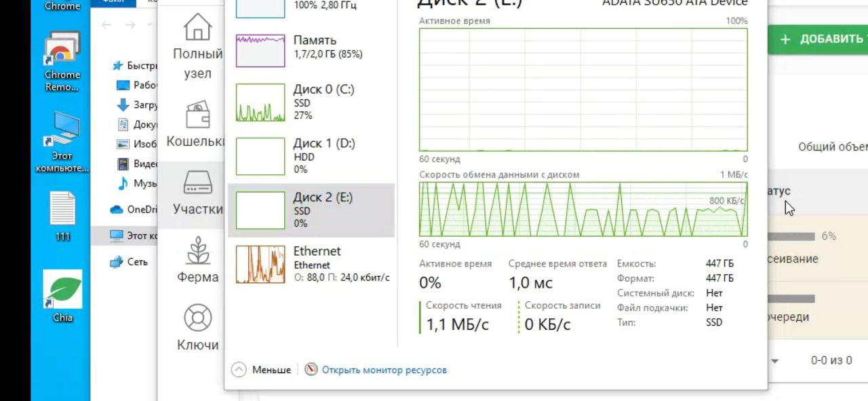The width and height of the screenshot is (868, 401).
Task: Select OneDrive in Explorer navigation tree
Action: 141,210
